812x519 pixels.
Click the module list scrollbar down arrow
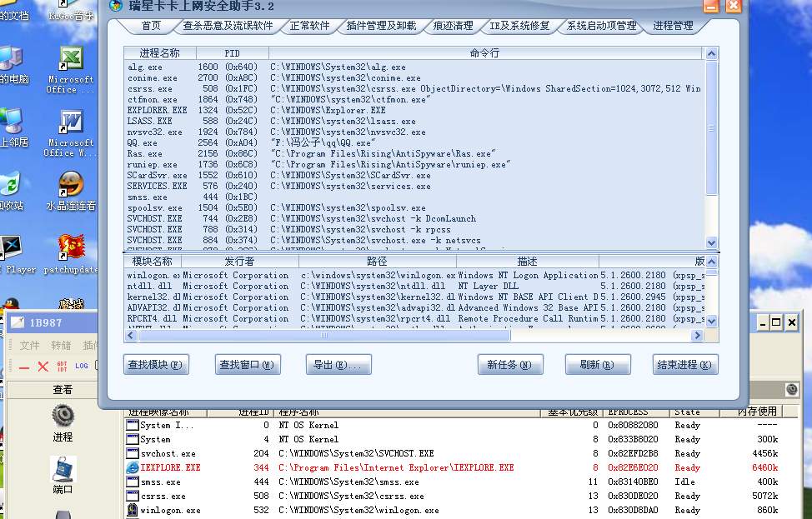[711, 322]
